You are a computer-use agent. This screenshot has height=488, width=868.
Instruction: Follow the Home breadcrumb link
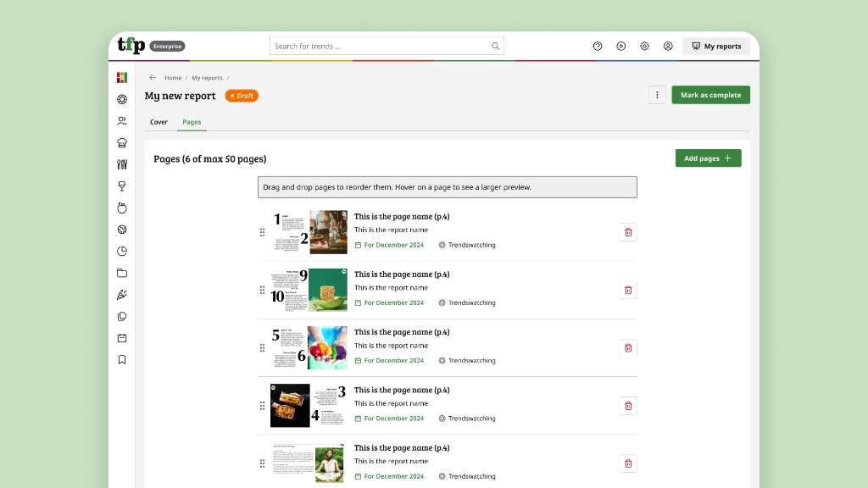(173, 78)
